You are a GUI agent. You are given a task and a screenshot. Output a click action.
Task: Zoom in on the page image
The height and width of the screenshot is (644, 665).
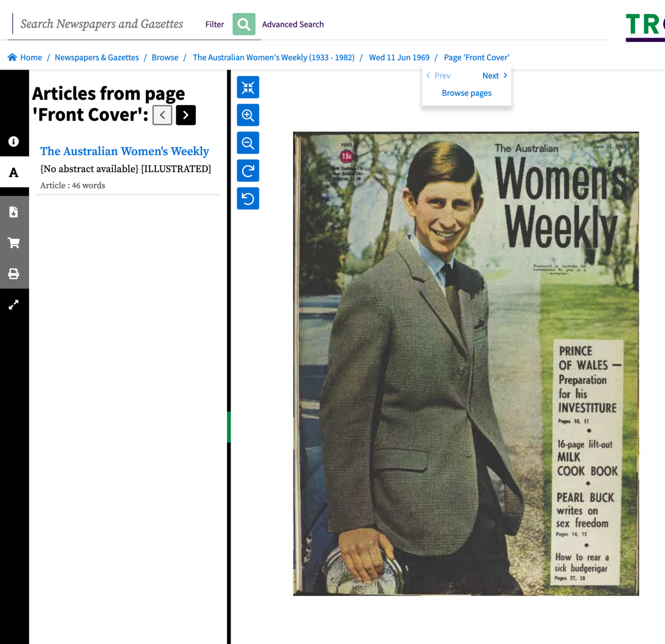(x=248, y=115)
